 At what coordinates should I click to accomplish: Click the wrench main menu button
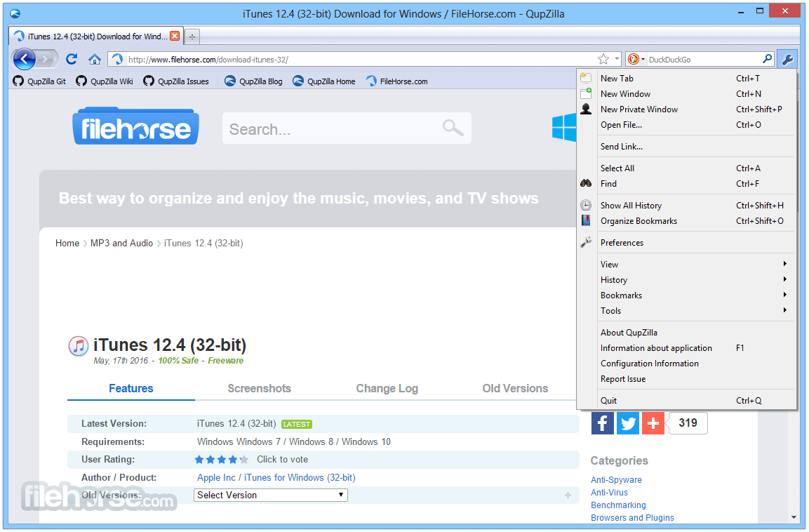(787, 60)
